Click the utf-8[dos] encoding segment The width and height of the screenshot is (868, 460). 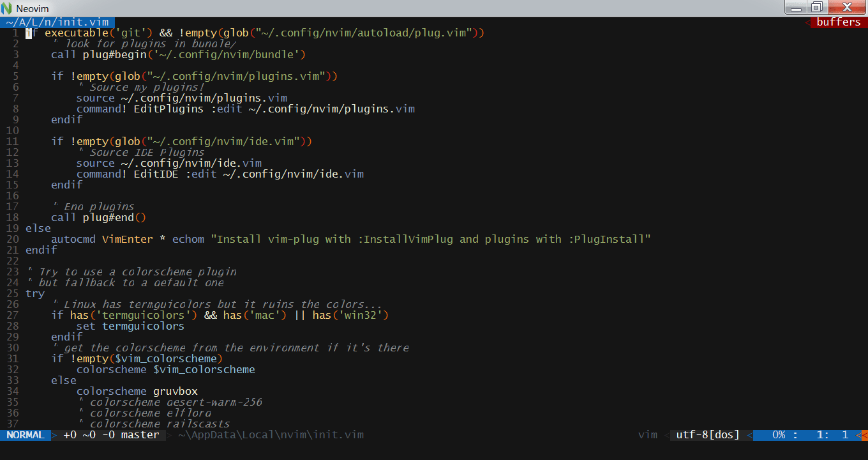707,434
